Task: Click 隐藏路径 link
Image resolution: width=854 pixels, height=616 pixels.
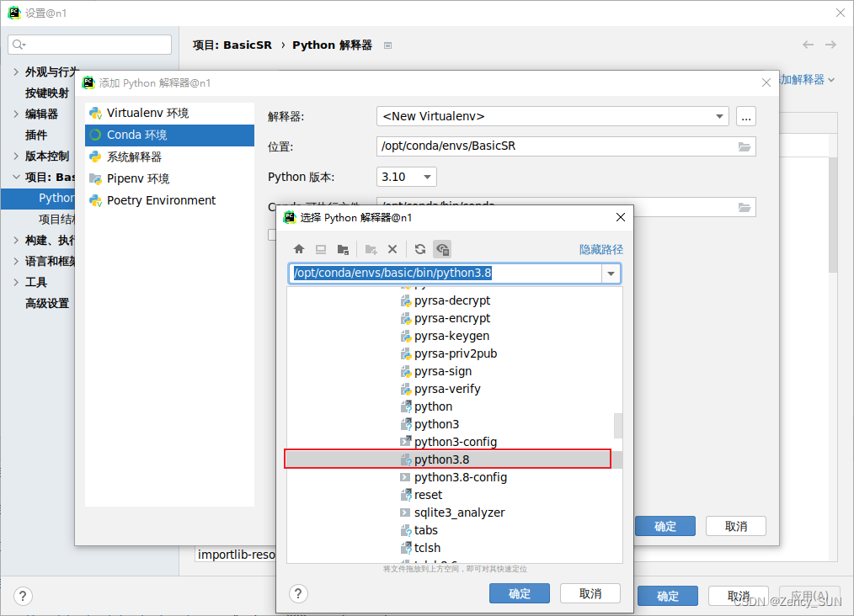Action: [600, 249]
